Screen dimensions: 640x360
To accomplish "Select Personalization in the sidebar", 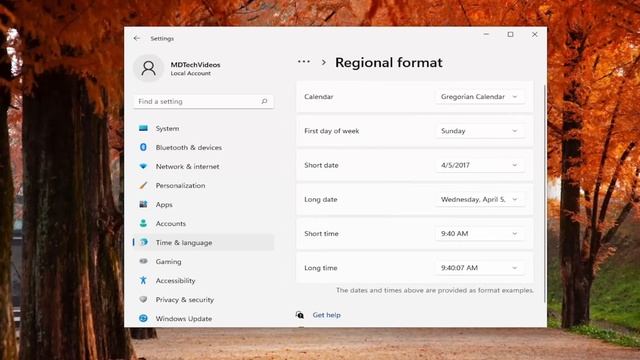I will 203,185.
